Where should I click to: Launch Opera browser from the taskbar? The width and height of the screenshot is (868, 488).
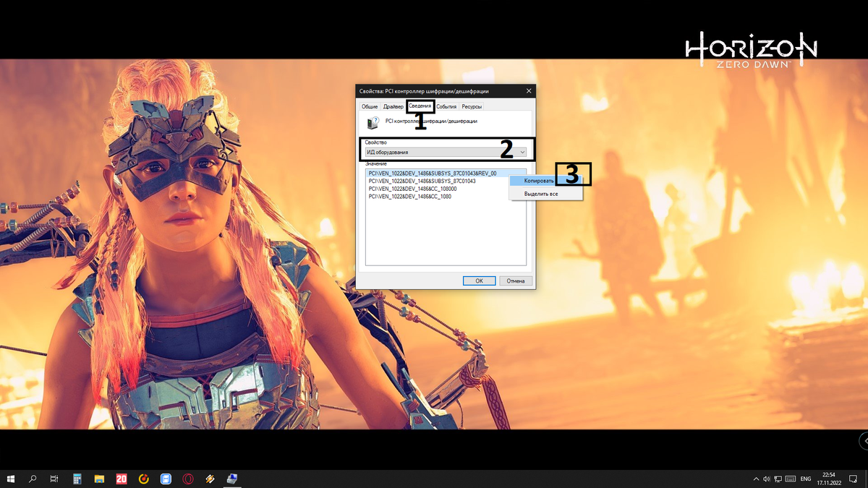pos(188,479)
